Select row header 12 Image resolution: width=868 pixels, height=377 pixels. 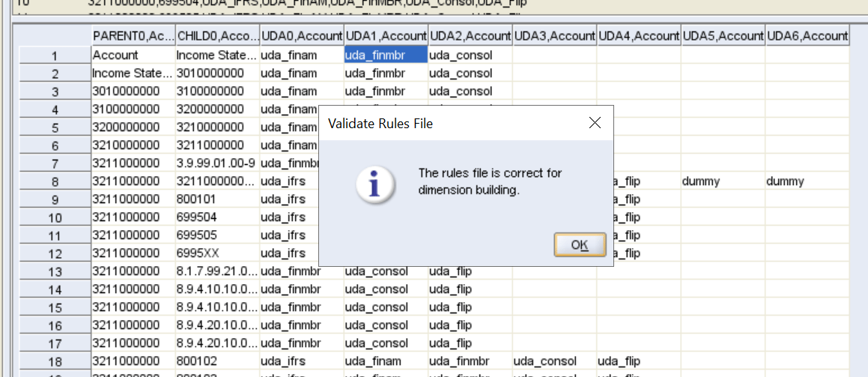(55, 253)
